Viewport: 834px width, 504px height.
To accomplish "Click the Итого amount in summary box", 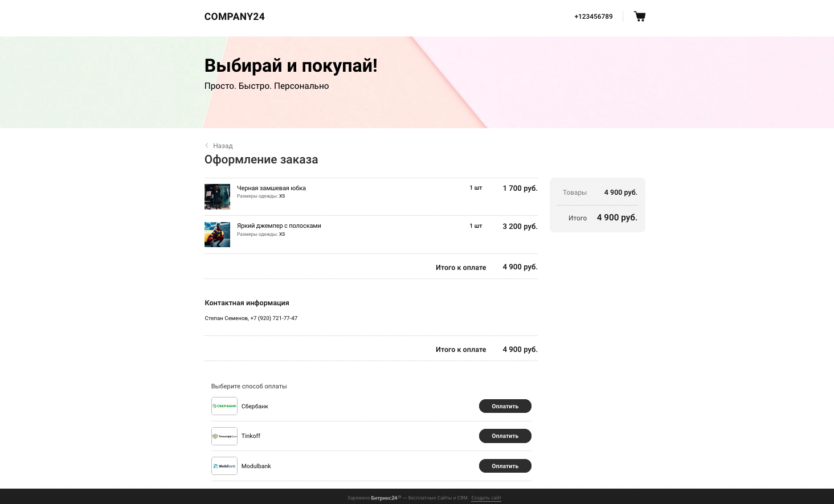I will (617, 218).
